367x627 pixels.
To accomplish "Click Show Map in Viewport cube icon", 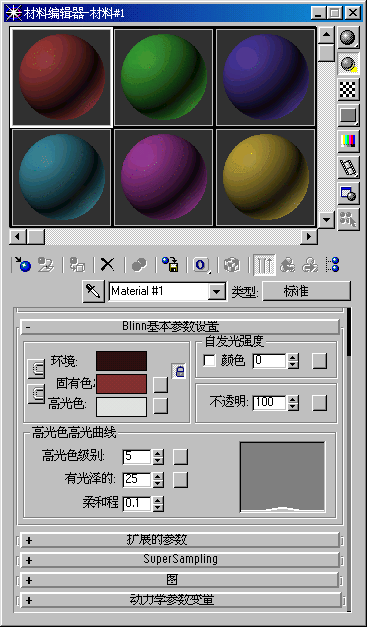I will [231, 265].
